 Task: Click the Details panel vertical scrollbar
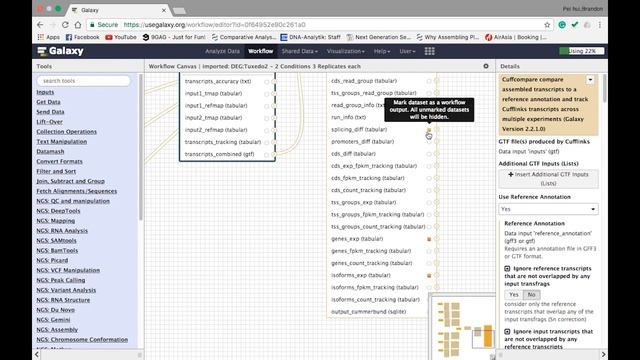[604, 89]
